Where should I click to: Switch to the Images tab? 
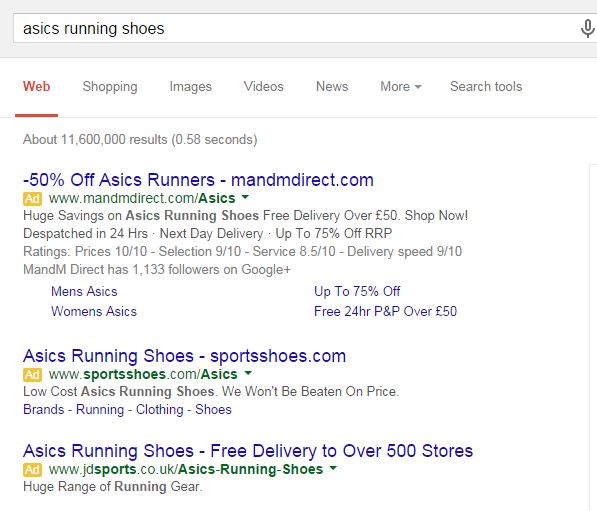click(x=190, y=87)
